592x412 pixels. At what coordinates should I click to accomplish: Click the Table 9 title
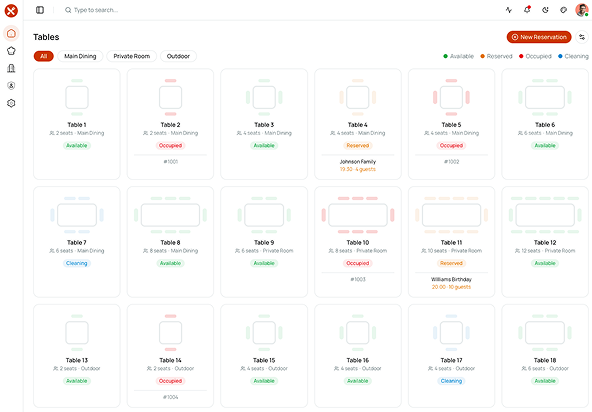click(264, 242)
